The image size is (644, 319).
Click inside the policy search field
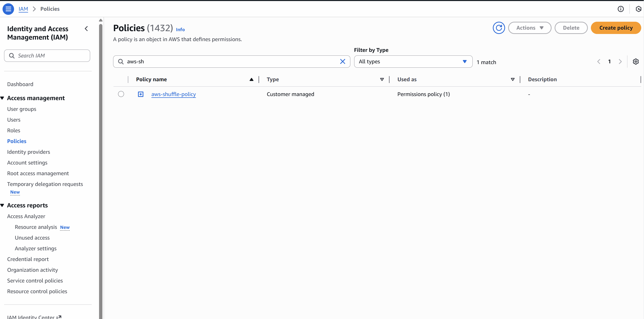(230, 62)
